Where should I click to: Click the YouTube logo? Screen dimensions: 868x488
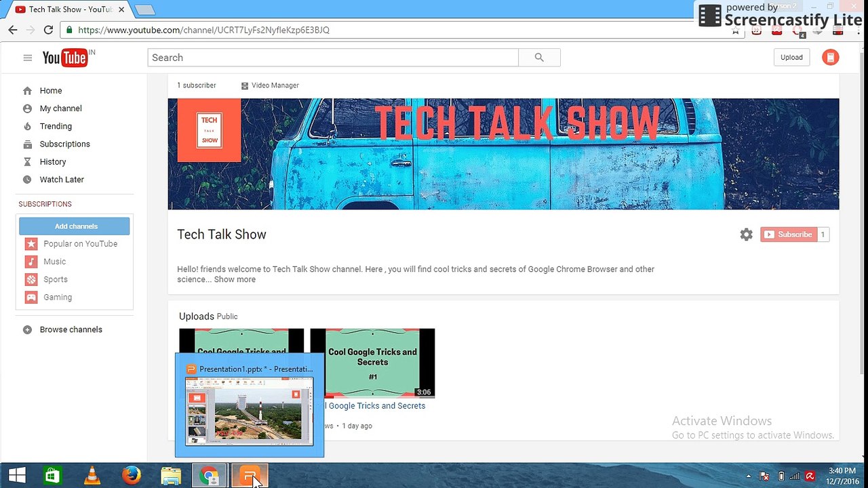click(x=66, y=58)
